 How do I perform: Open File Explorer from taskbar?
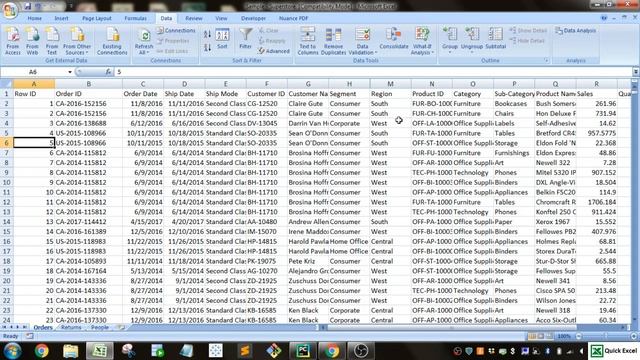(70, 351)
